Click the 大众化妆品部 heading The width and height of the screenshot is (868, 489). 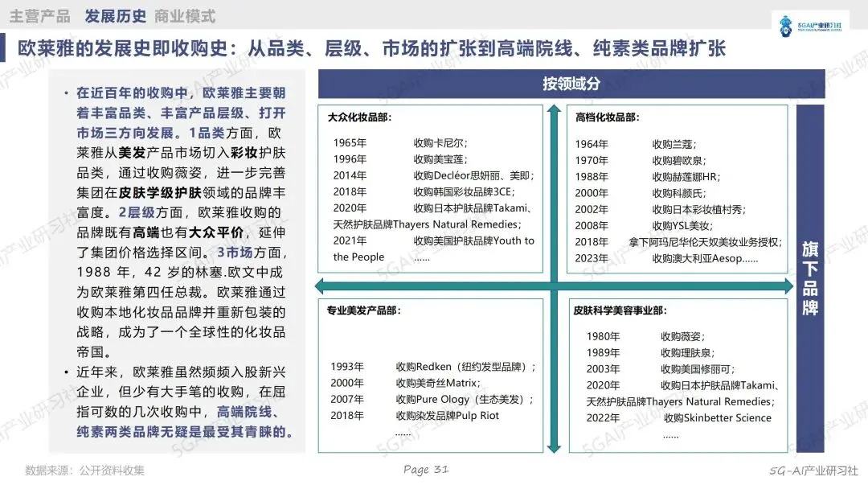coord(359,117)
